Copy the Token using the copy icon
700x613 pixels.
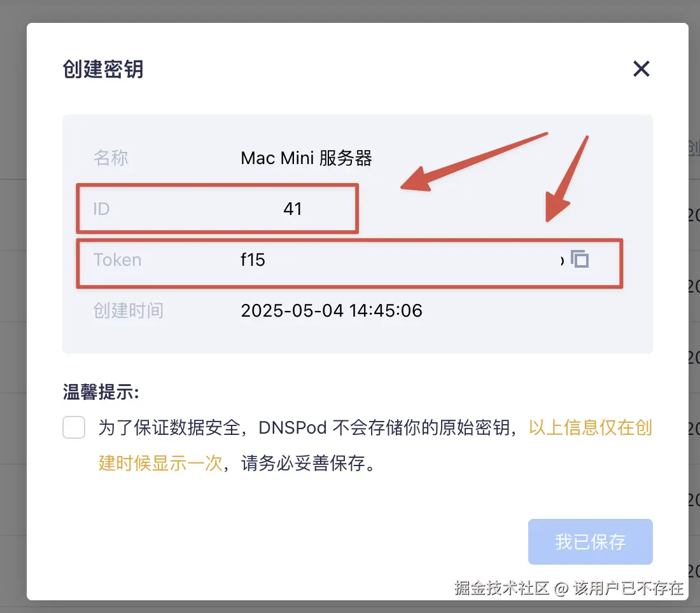click(580, 259)
